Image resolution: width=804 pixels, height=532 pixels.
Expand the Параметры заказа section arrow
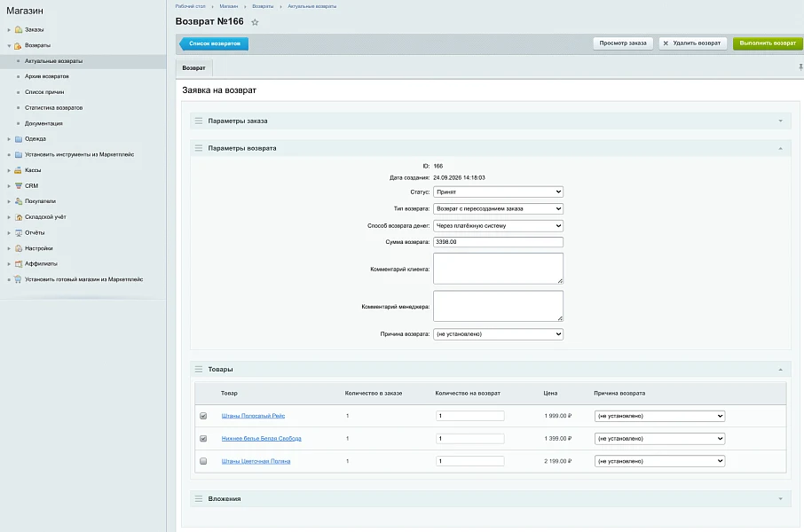[780, 121]
